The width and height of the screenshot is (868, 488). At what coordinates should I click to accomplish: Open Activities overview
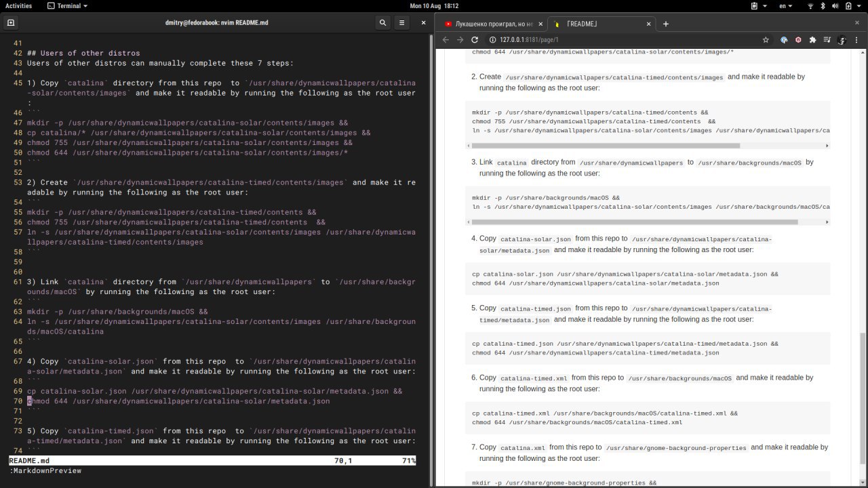click(18, 5)
